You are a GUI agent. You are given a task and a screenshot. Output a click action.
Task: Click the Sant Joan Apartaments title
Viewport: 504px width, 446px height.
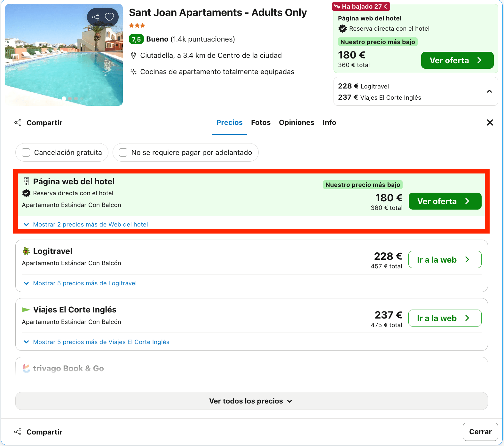218,12
